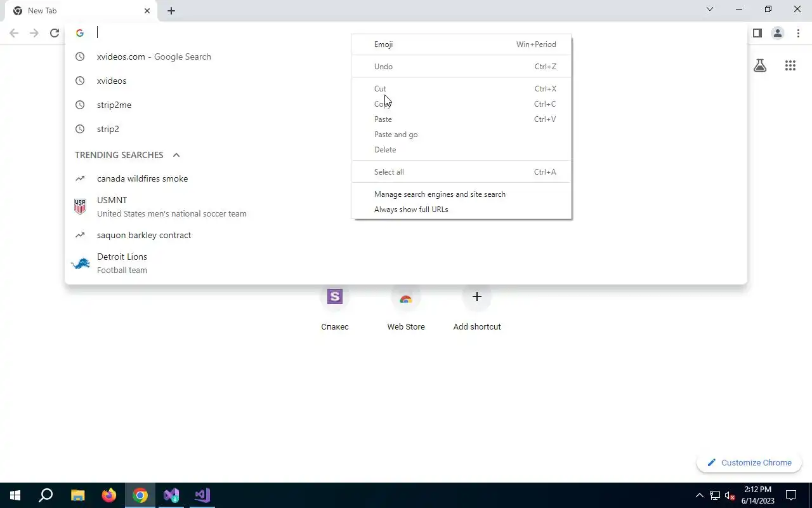This screenshot has width=812, height=508.
Task: Click the Customize Chrome button
Action: [x=749, y=463]
